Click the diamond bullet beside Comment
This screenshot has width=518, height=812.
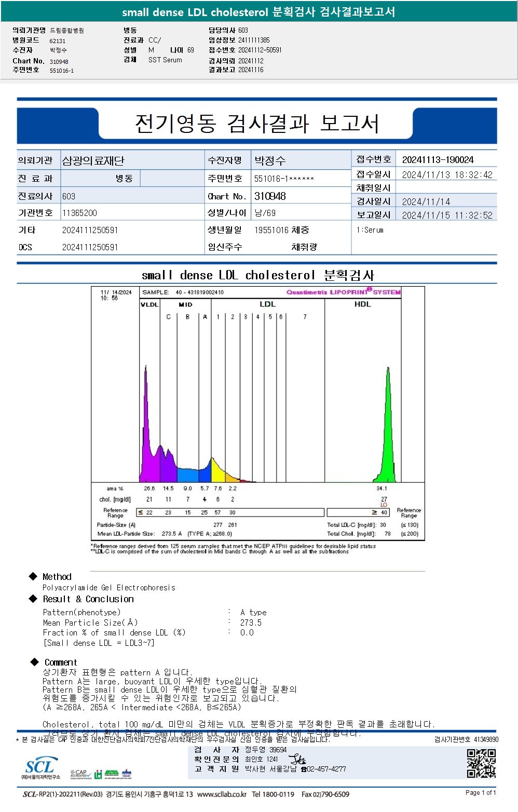[34, 662]
